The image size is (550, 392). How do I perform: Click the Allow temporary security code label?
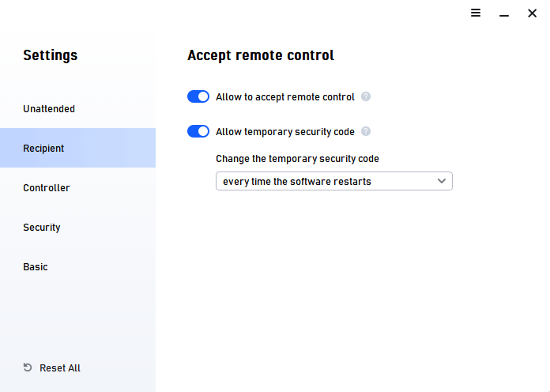click(285, 132)
